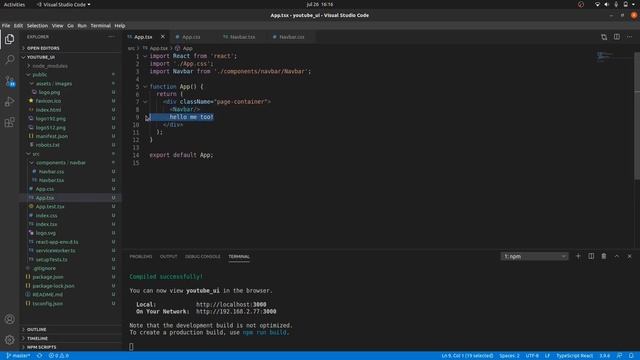Screen dimensions: 640x360
Task: Open the File menu
Action: point(6,25)
